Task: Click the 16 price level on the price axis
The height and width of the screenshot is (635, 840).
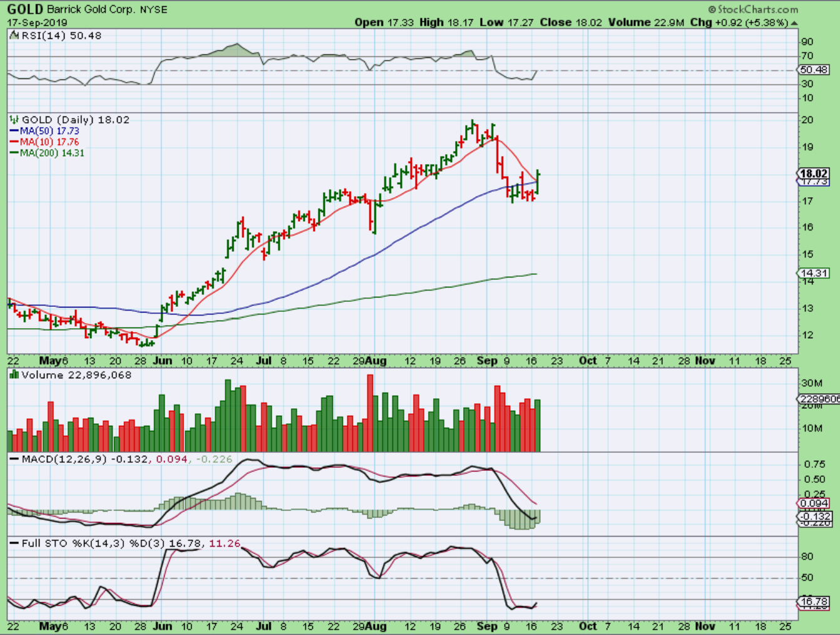Action: [807, 227]
